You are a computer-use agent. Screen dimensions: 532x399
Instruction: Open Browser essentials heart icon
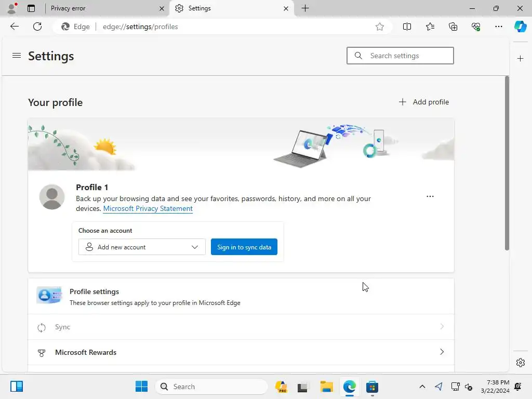(476, 26)
